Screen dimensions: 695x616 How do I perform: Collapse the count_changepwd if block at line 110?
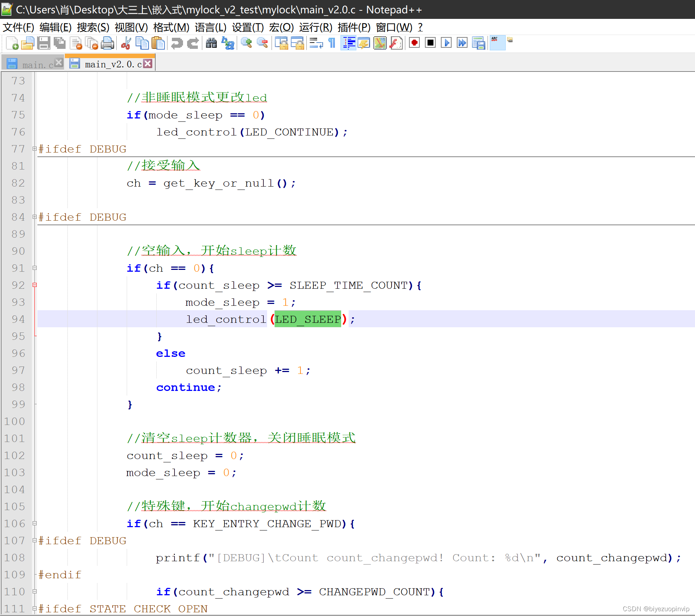pyautogui.click(x=34, y=592)
